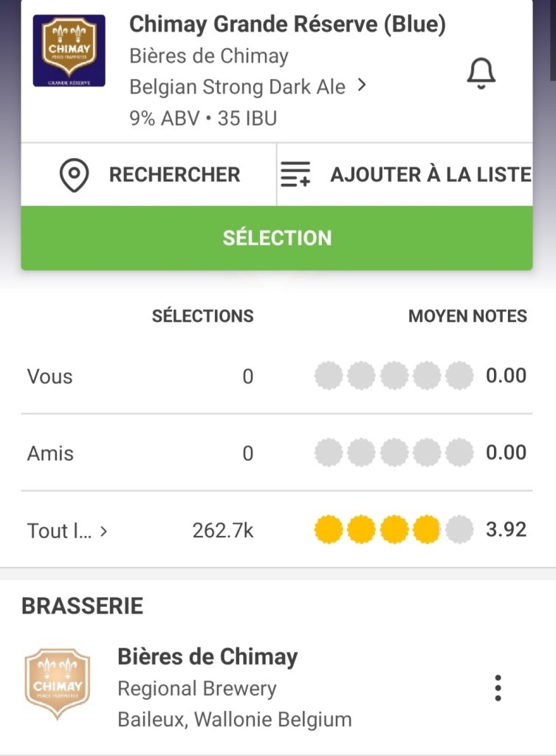Tap the global 3.92 rating stars
This screenshot has width=556, height=756.
394,529
